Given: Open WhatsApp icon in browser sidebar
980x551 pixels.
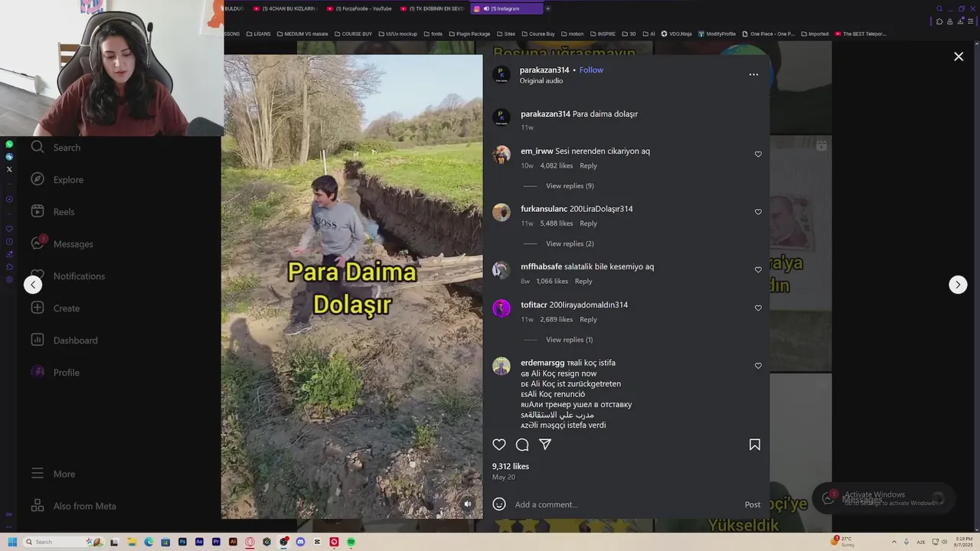Looking at the screenshot, I should 9,144.
